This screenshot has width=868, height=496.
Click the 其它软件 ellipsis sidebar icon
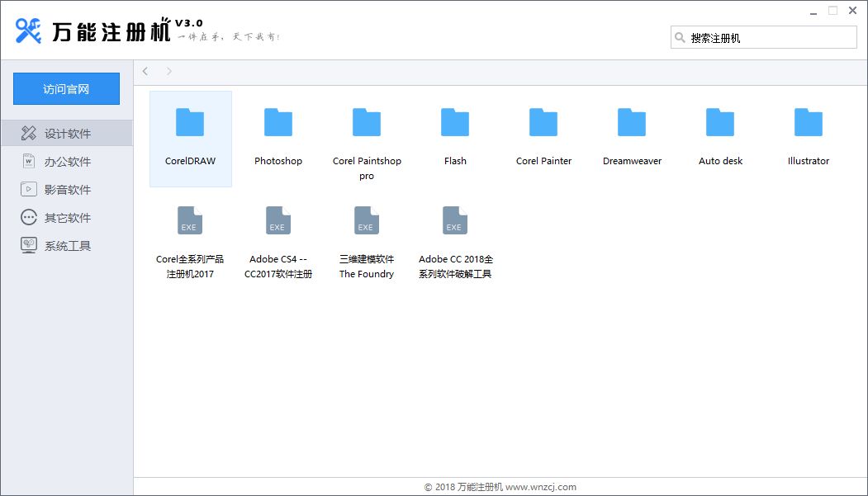point(29,217)
